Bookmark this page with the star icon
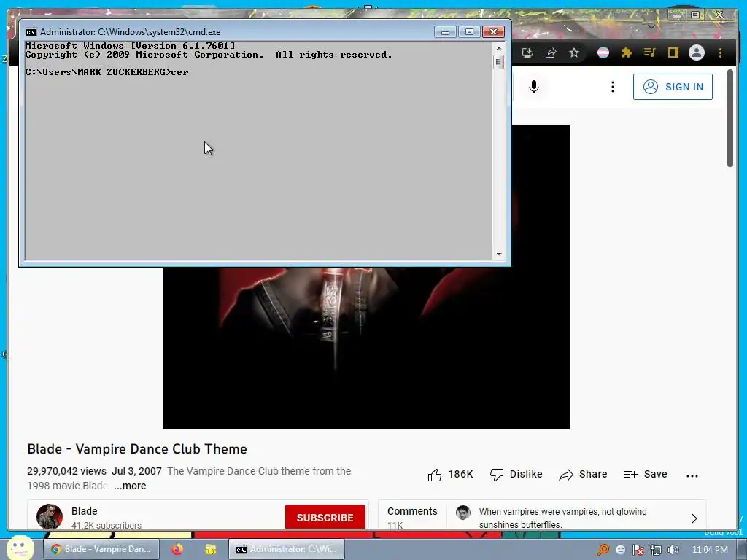 (574, 52)
